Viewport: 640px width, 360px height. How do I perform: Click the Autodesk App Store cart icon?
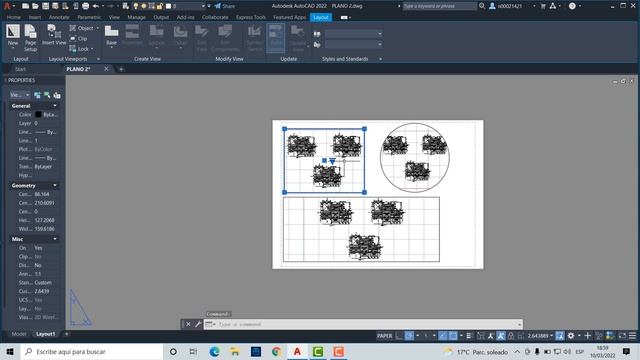[x=543, y=6]
